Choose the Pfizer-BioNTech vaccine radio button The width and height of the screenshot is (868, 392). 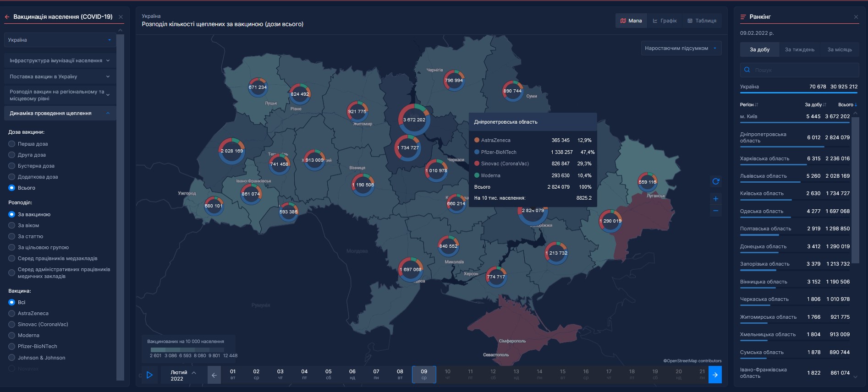click(12, 347)
